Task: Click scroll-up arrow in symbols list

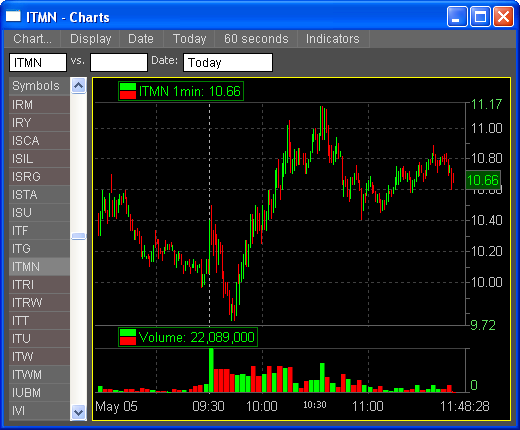Action: [79, 86]
